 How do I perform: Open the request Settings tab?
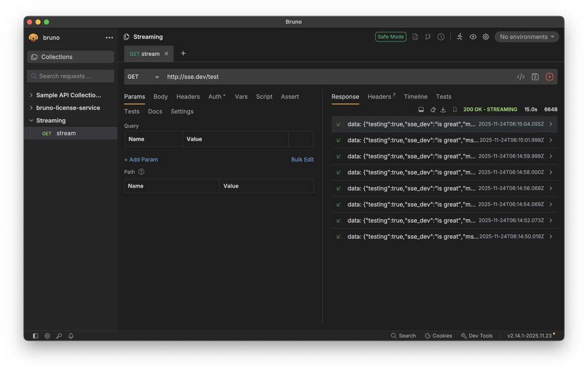click(x=182, y=111)
